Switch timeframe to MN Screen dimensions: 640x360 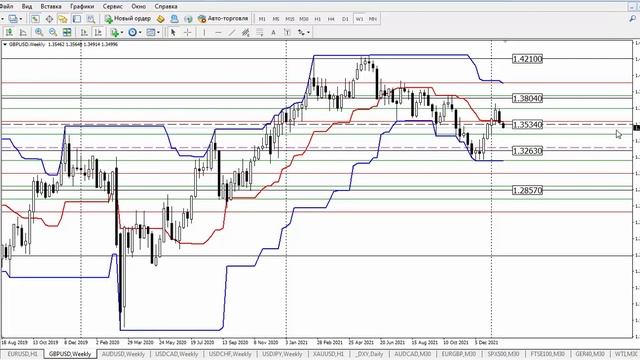pos(373,19)
